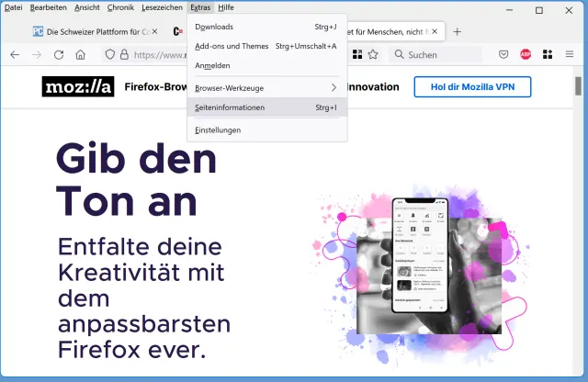Bookmark this page with the star
The image size is (588, 382).
click(x=373, y=55)
